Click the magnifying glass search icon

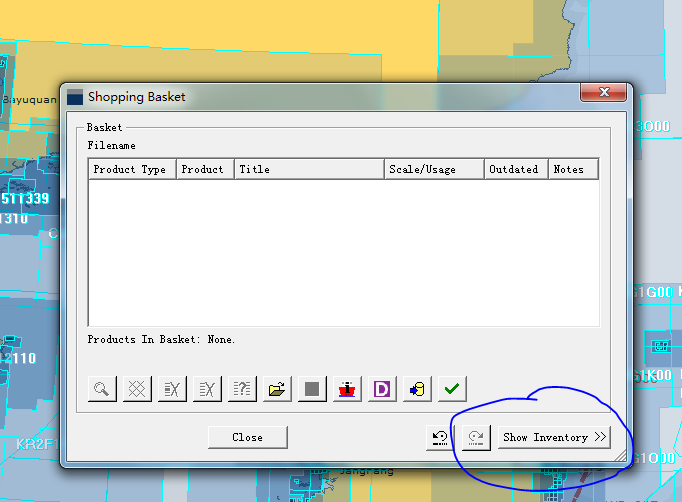(x=104, y=389)
